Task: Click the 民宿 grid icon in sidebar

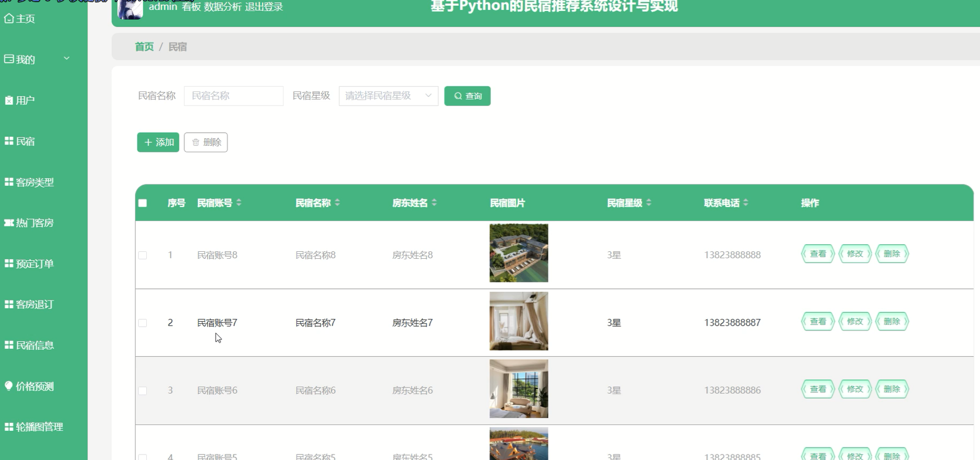Action: [9, 141]
